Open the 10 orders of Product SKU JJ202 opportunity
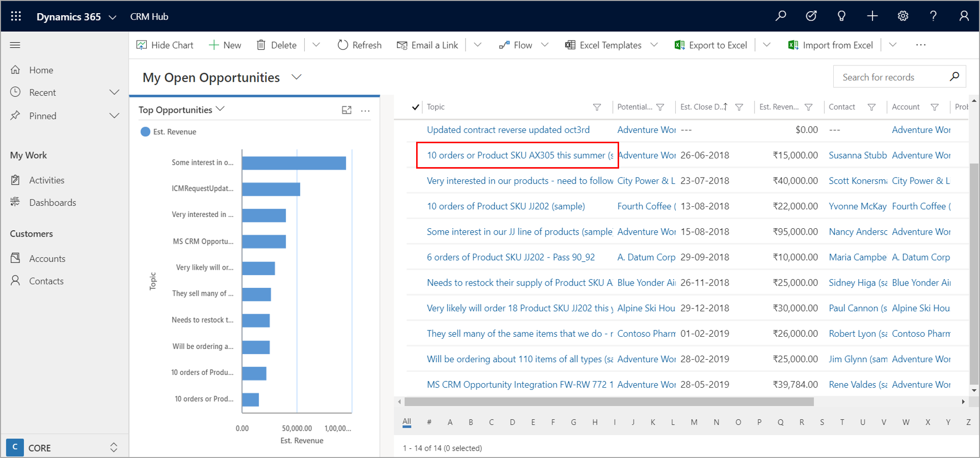This screenshot has width=980, height=458. coord(505,206)
